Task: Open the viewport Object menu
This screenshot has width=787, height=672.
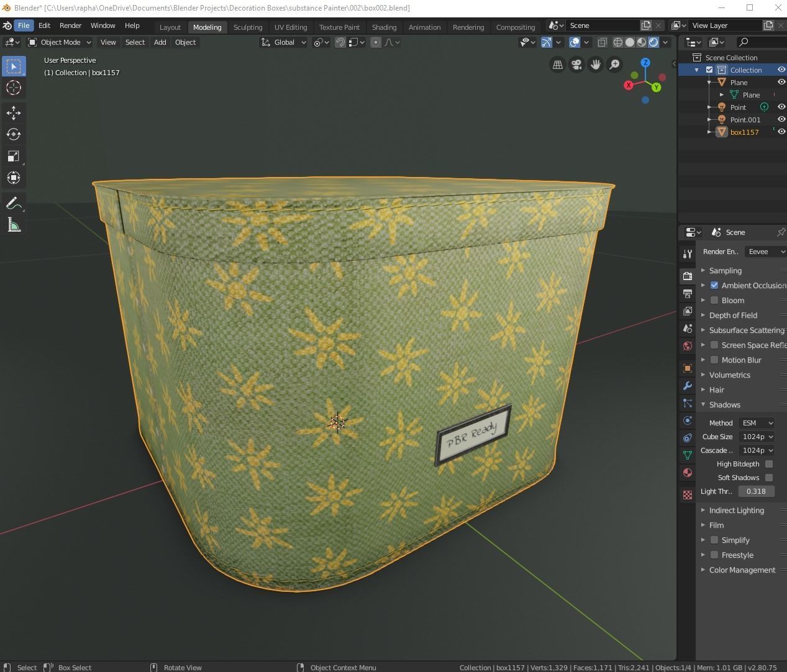Action: (x=185, y=42)
